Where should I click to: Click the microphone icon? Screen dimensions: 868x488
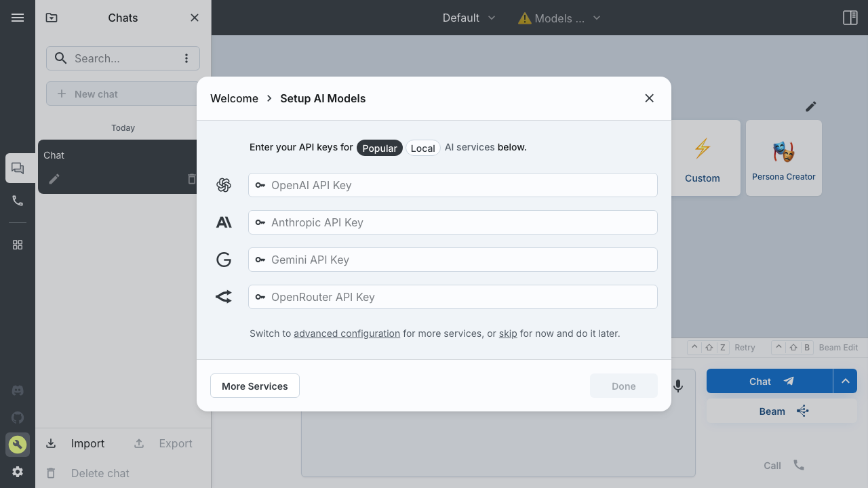tap(678, 386)
